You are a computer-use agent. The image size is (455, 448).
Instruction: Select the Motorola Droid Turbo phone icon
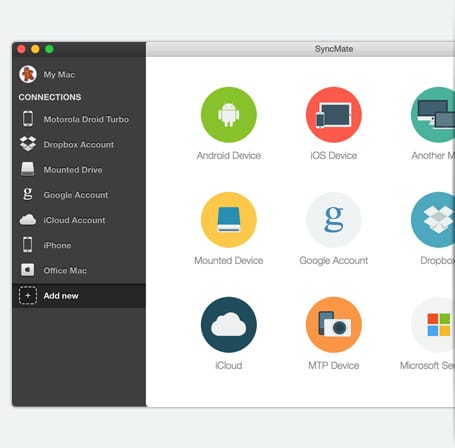coord(28,119)
